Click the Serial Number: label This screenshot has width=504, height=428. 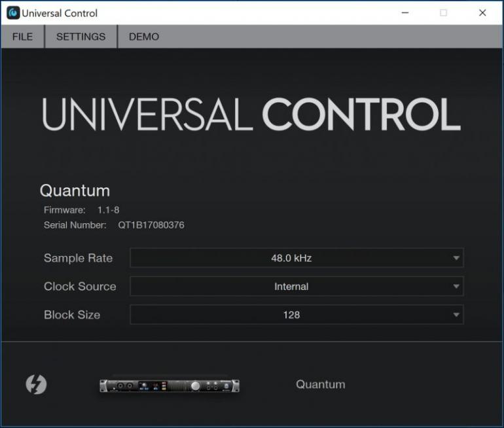(75, 225)
